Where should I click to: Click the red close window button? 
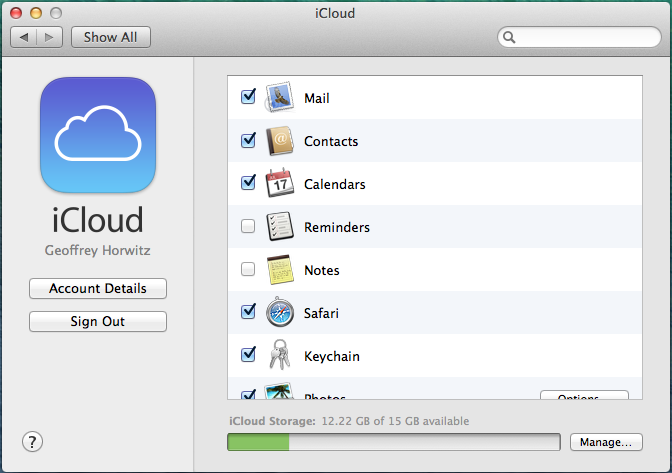pyautogui.click(x=16, y=13)
